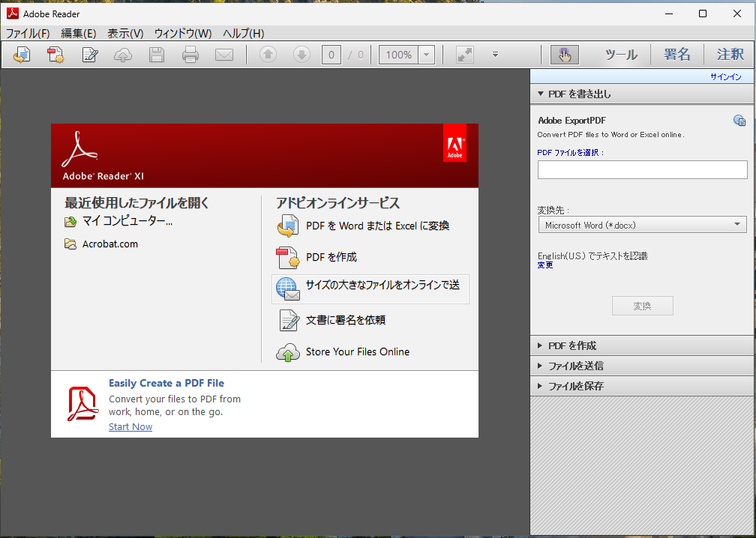
Task: Click the PDF ファイルを選択 input field
Action: click(642, 170)
